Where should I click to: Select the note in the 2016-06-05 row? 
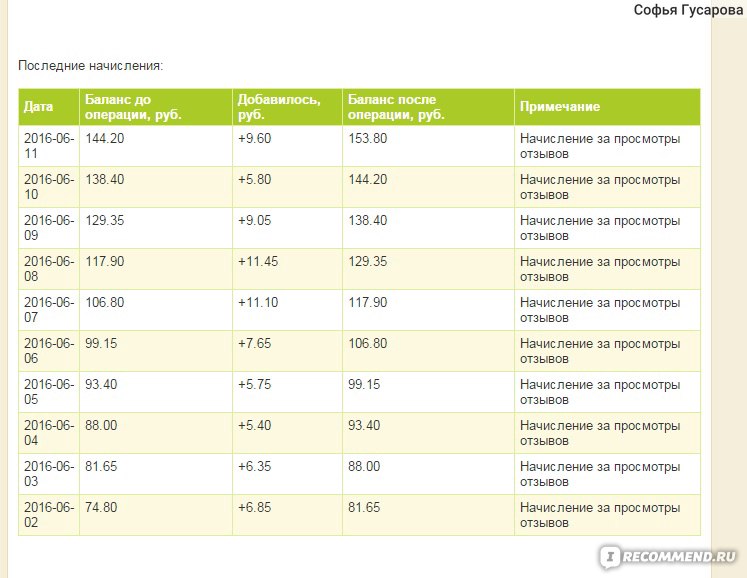tap(607, 392)
